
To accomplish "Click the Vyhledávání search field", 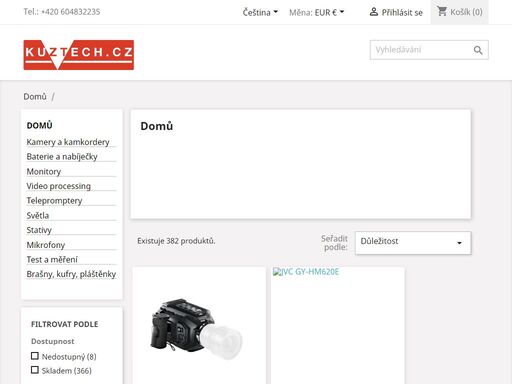I will pyautogui.click(x=421, y=50).
